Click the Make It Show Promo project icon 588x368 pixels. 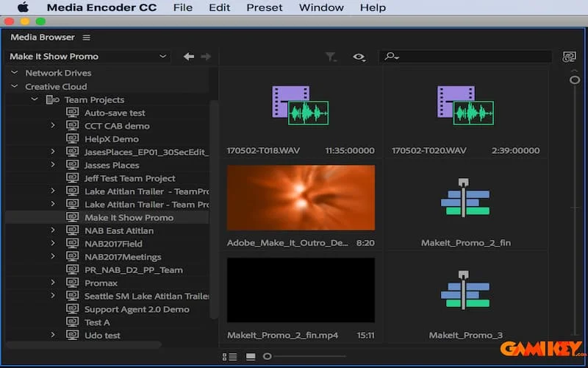[x=72, y=217]
